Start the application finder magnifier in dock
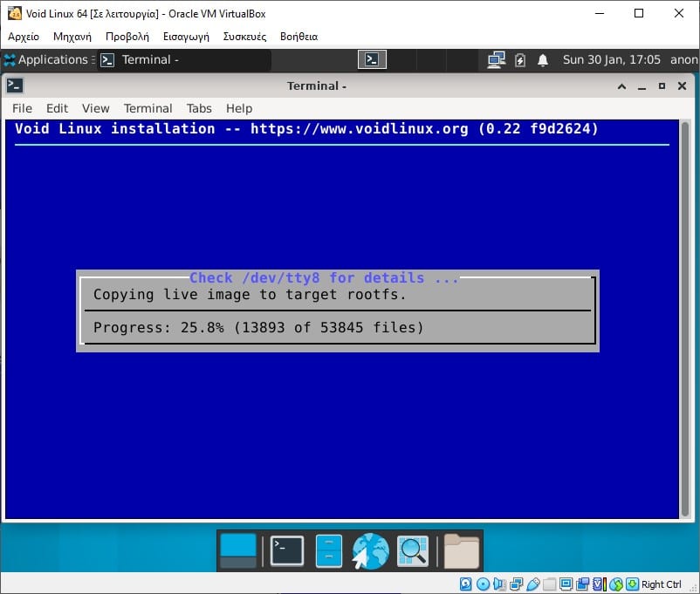Image resolution: width=700 pixels, height=594 pixels. 412,550
